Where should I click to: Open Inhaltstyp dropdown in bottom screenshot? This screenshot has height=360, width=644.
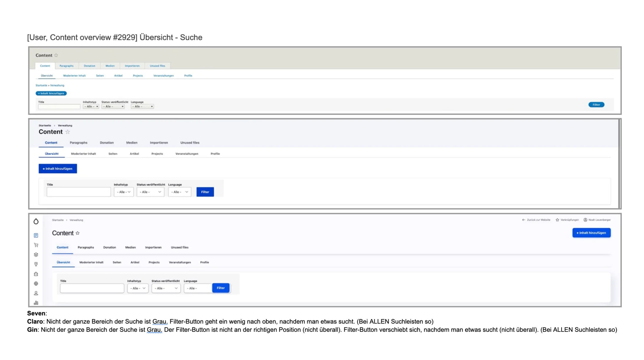click(x=138, y=288)
